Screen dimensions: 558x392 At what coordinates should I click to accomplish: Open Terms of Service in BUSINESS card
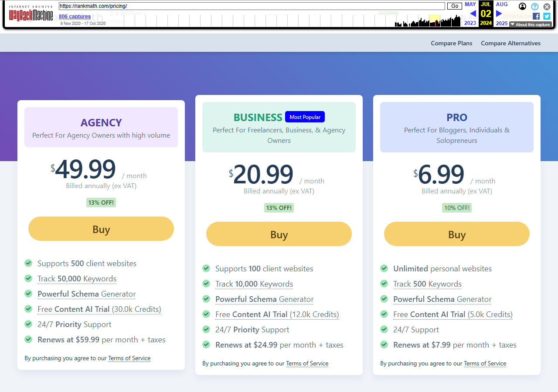307,364
